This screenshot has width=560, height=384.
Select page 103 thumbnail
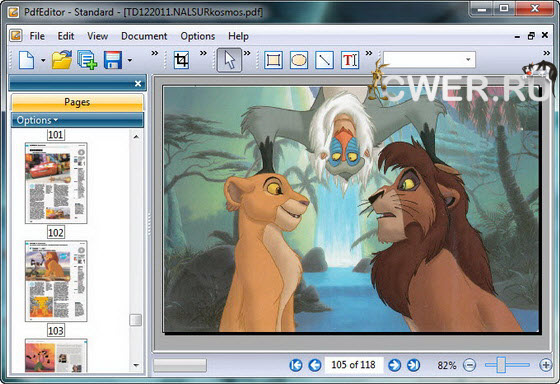[56, 355]
